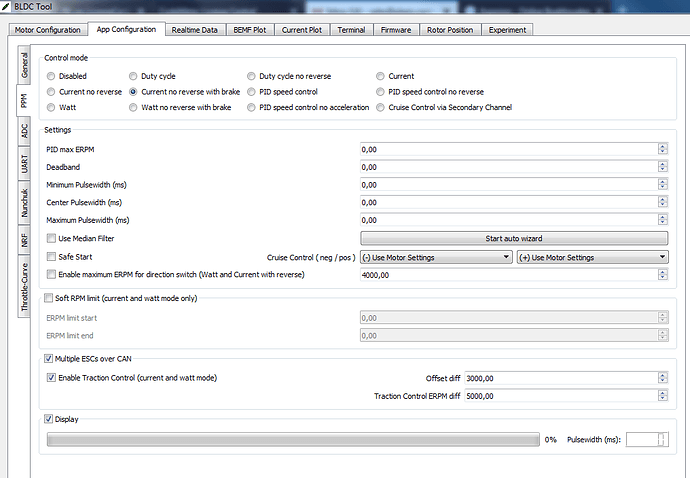
Task: Open the positive Cruise Control dropdown
Action: pos(591,257)
